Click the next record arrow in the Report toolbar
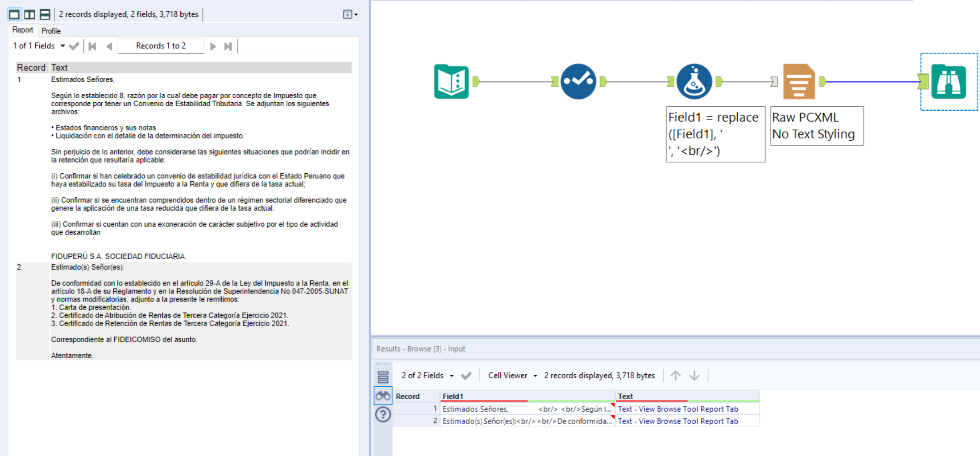The image size is (980, 456). click(213, 46)
